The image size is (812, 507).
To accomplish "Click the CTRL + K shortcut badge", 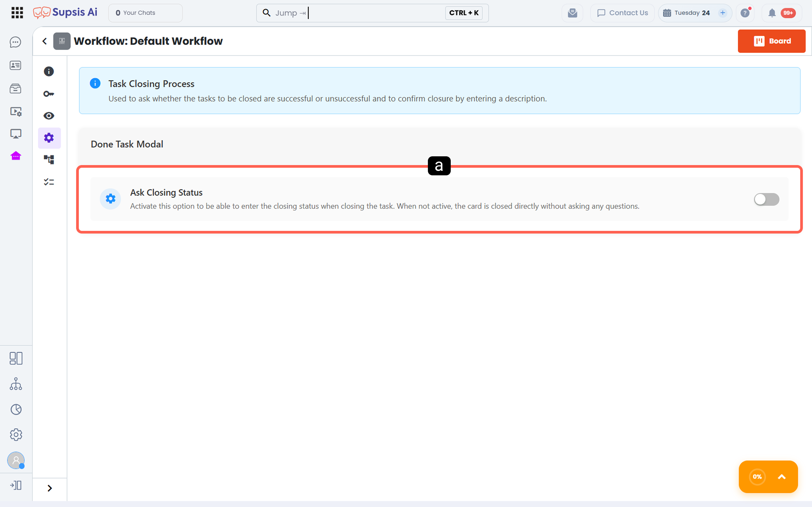I will coord(464,13).
